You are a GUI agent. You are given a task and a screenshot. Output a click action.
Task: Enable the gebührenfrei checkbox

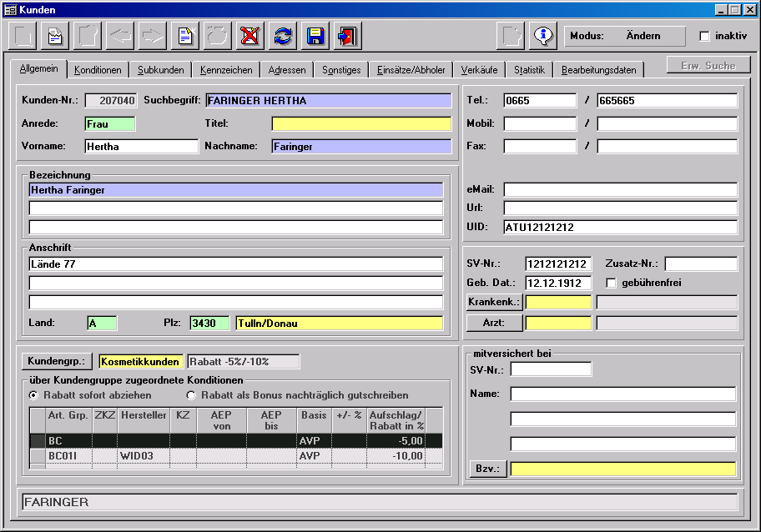coord(612,283)
